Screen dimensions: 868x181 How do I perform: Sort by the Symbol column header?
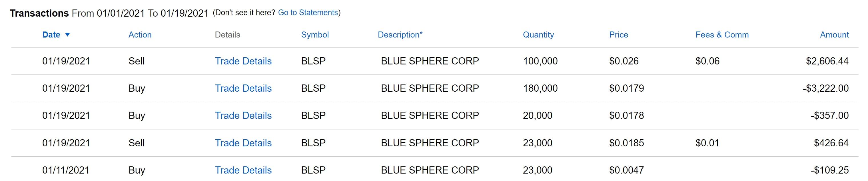[x=315, y=34]
